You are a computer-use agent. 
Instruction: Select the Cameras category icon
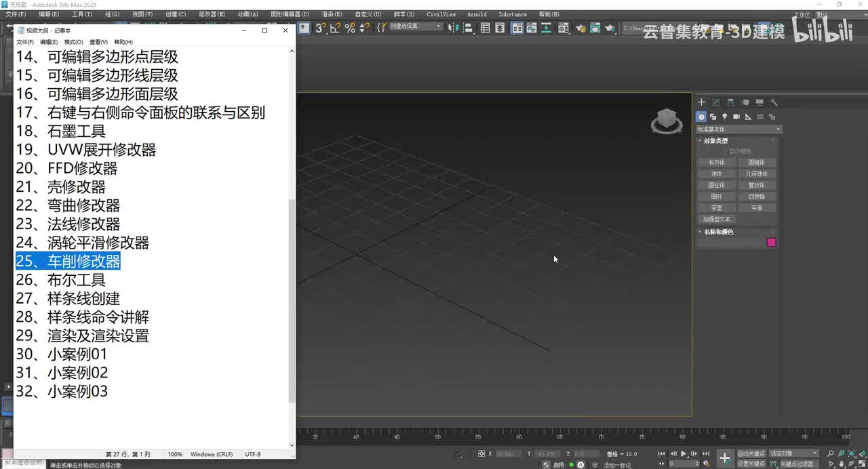[x=736, y=117]
